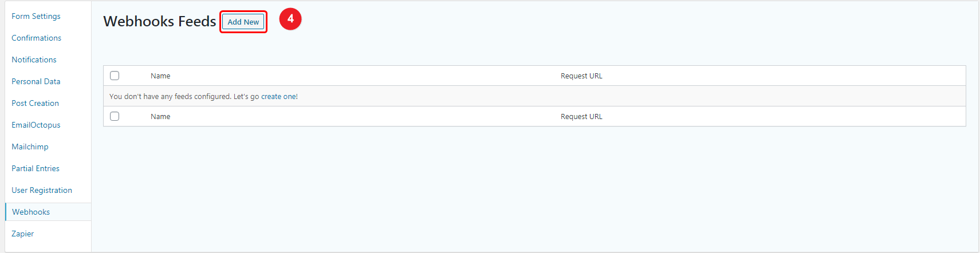
Task: Open the User Registration tab
Action: (42, 190)
